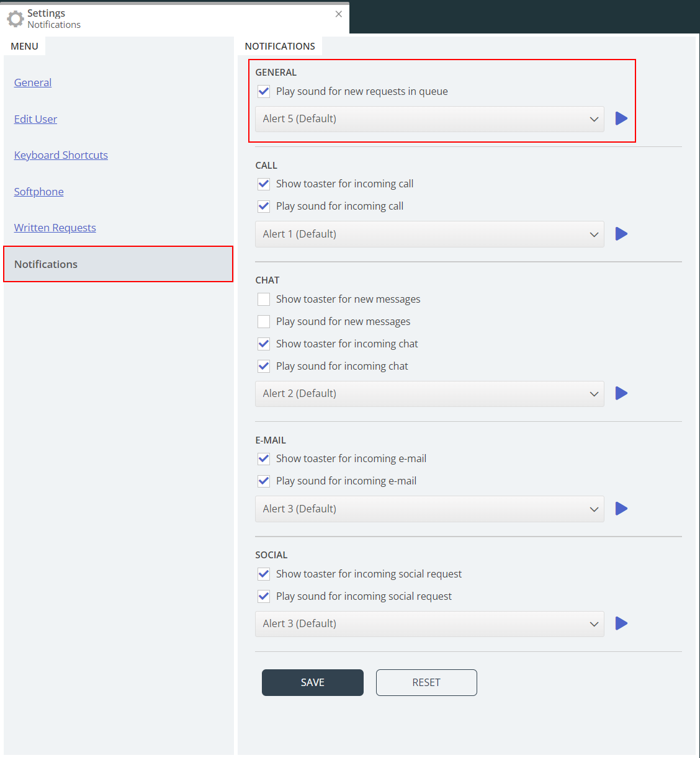Open Keyboard Shortcuts settings
The image size is (700, 758).
61,155
